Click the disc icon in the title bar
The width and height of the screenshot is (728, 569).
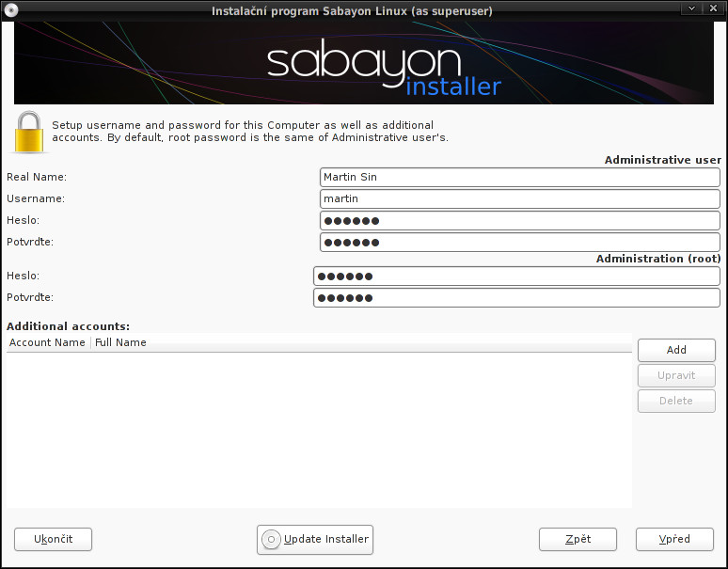(x=11, y=10)
